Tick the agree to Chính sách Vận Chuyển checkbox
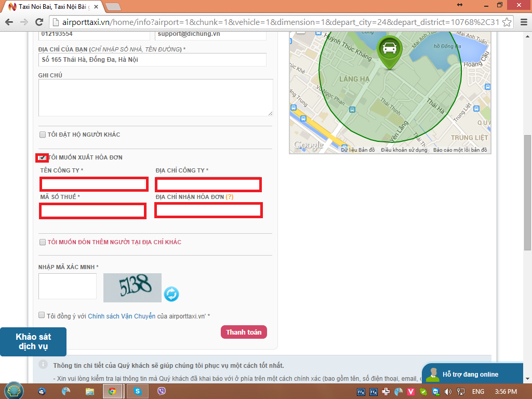This screenshot has width=532, height=399. [42, 315]
